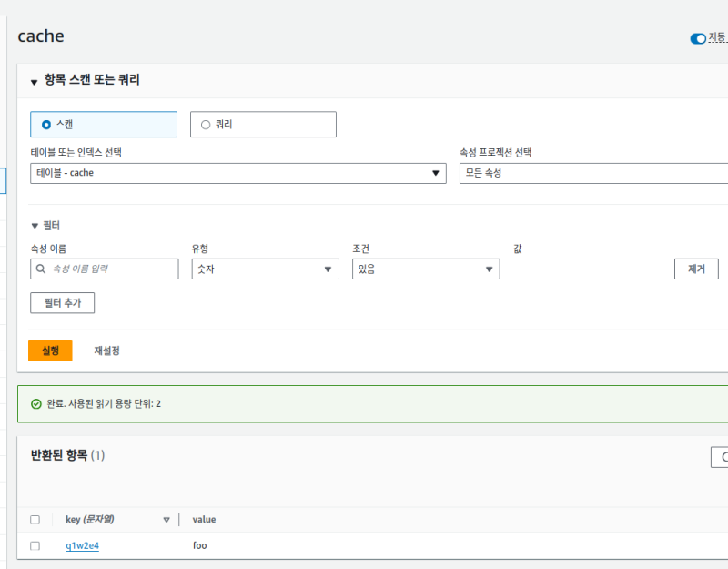Click the sort arrow on key column

pos(167,520)
